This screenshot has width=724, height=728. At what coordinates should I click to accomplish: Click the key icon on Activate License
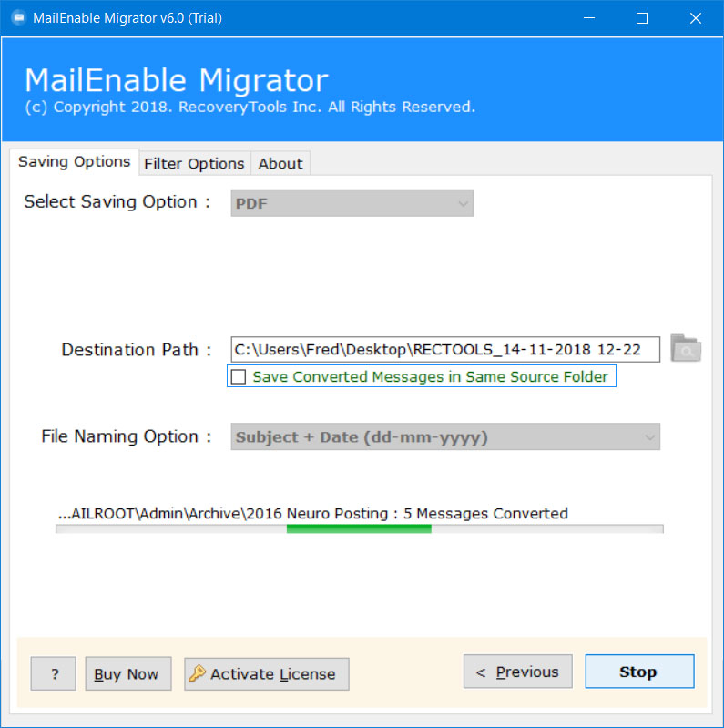tap(198, 673)
